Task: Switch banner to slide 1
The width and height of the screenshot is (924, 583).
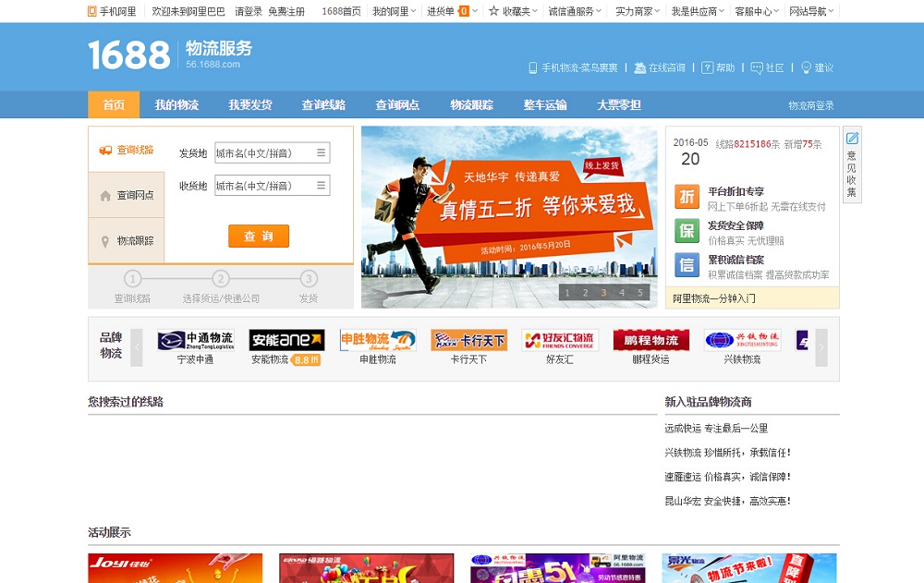Action: click(567, 292)
